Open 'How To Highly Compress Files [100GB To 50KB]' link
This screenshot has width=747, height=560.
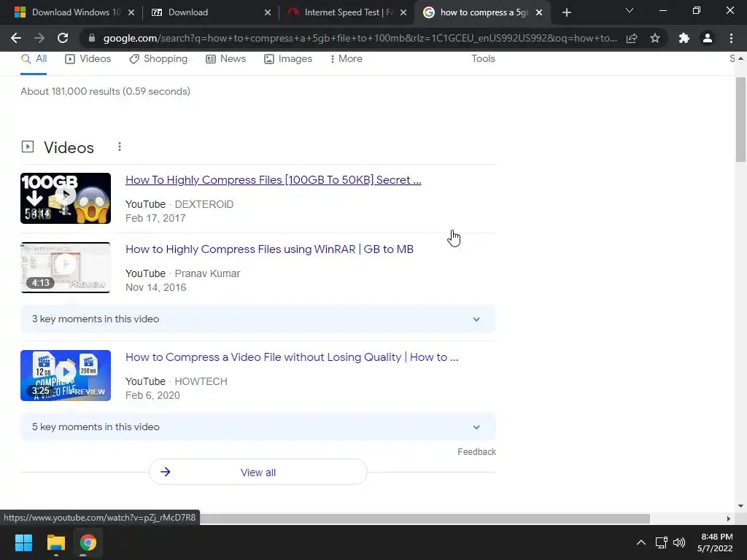pyautogui.click(x=273, y=180)
